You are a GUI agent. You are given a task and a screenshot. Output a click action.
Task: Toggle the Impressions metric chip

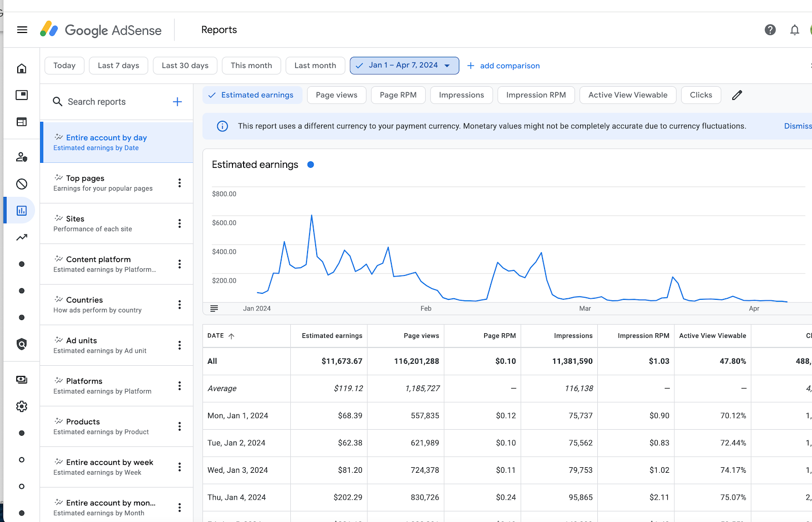(x=461, y=95)
